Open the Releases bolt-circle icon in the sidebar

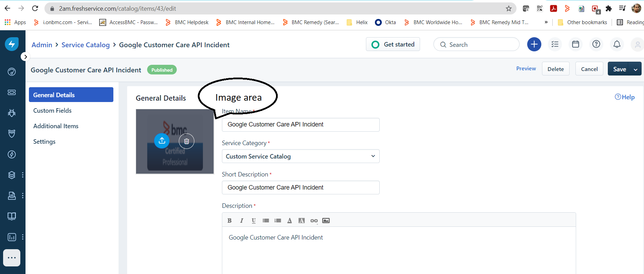point(12,154)
